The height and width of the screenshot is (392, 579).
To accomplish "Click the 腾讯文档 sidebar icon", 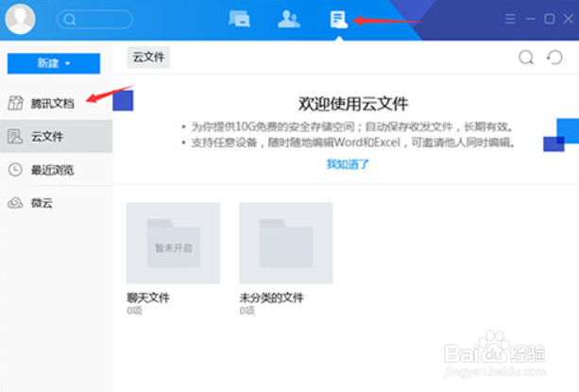I will tap(15, 103).
